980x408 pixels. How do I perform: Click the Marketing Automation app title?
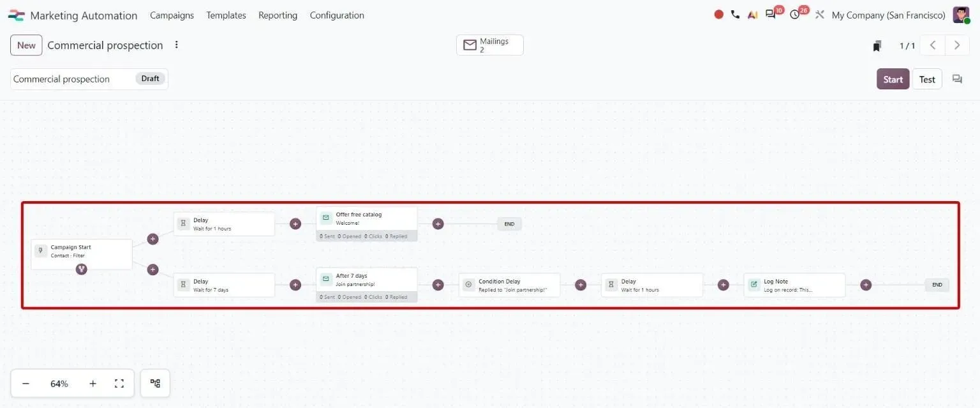(x=84, y=15)
